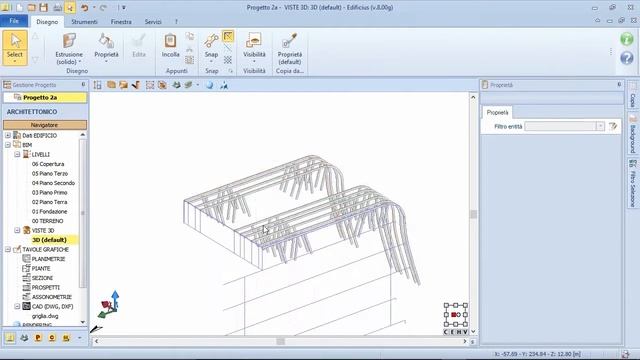Viewport: 640px width, 360px height.
Task: Open the Visibilità tool
Action: pyautogui.click(x=254, y=48)
